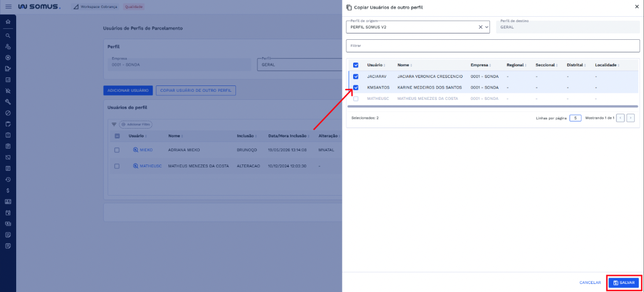This screenshot has height=292, width=644.
Task: Click the Perfil de destino GERAL field
Action: 568,27
